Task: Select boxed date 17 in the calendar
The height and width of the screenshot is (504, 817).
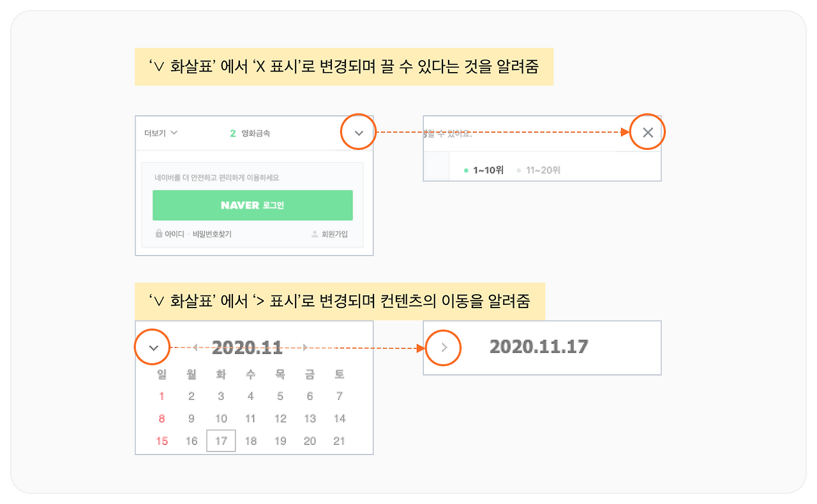Action: [221, 441]
